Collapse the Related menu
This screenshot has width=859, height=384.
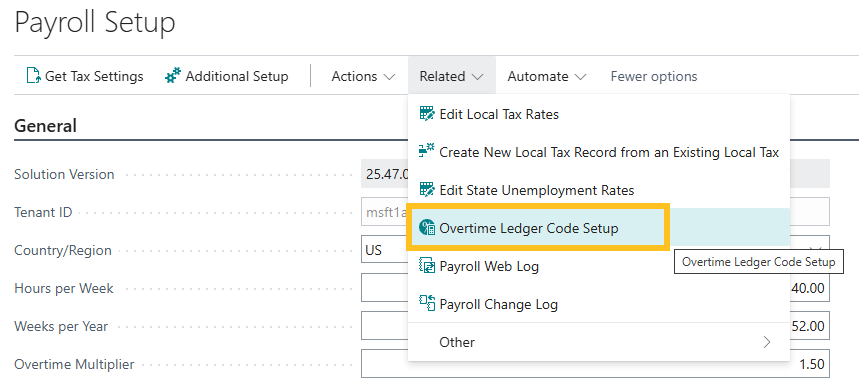[451, 76]
